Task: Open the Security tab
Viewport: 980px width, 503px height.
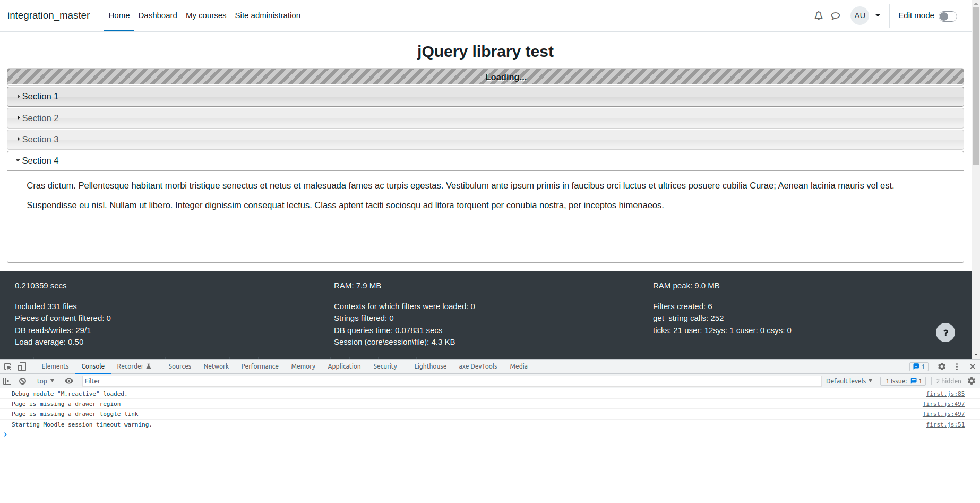Action: pyautogui.click(x=385, y=366)
